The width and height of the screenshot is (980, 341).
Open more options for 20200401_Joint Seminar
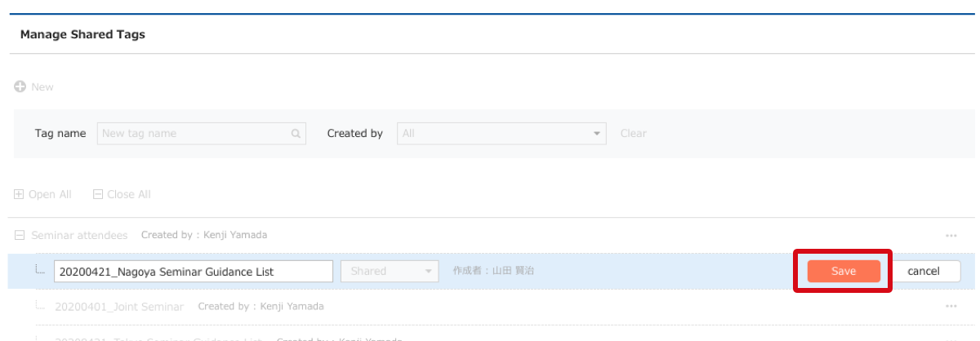point(951,307)
